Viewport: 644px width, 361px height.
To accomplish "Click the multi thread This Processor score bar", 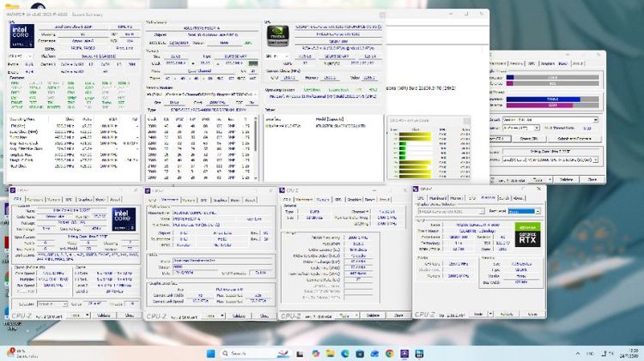I will [552, 99].
